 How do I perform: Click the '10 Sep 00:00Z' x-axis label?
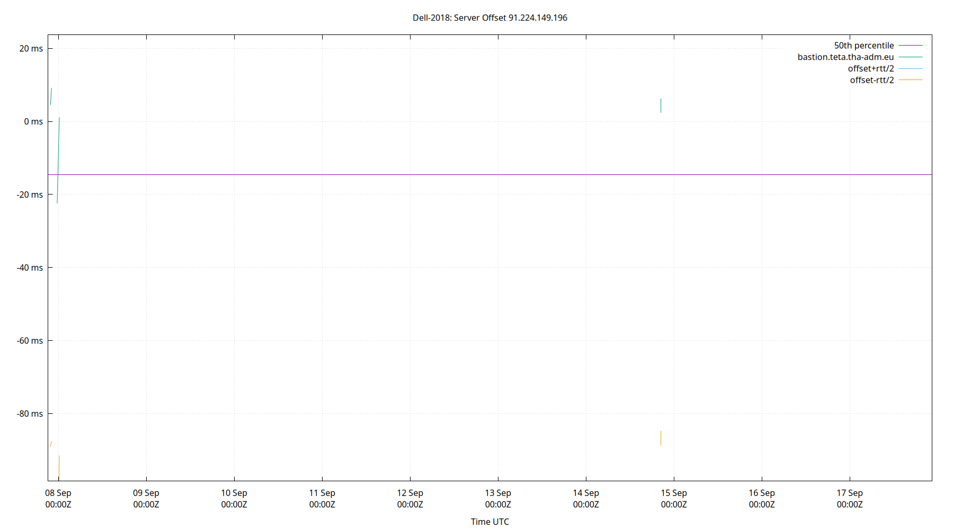pyautogui.click(x=234, y=499)
